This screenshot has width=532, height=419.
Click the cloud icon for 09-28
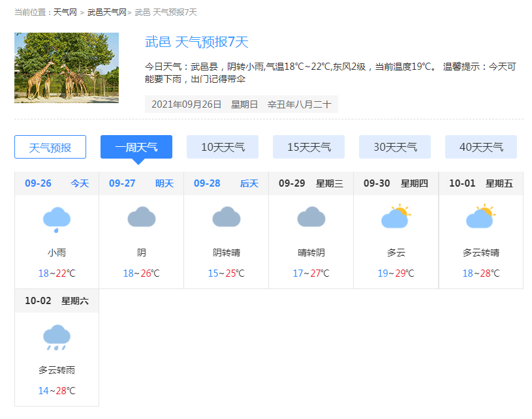(227, 217)
